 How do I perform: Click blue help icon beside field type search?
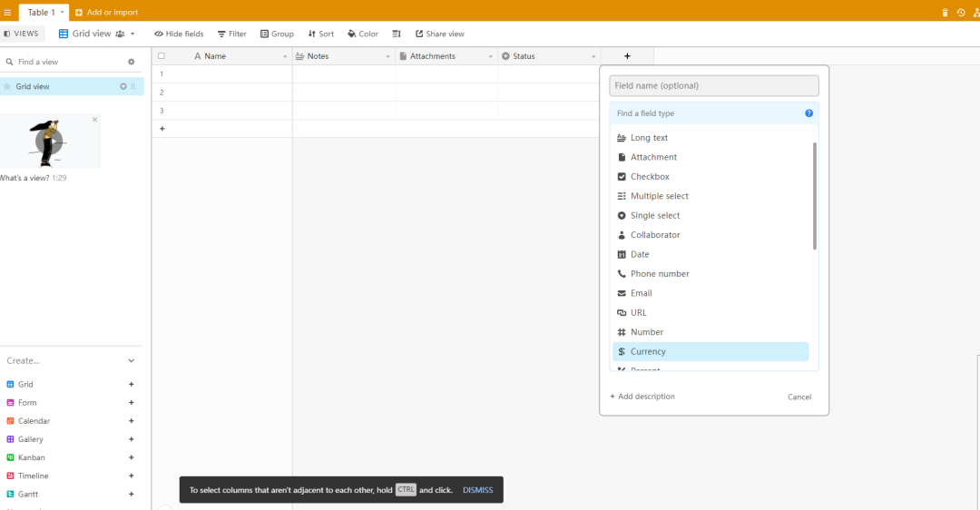point(808,113)
